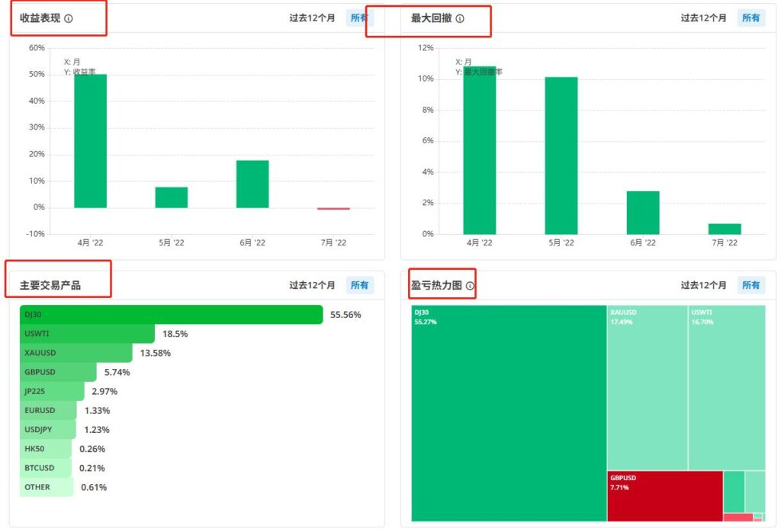Click the info icon beside 收益表现
Viewport: 781px width, 532px height.
69,18
